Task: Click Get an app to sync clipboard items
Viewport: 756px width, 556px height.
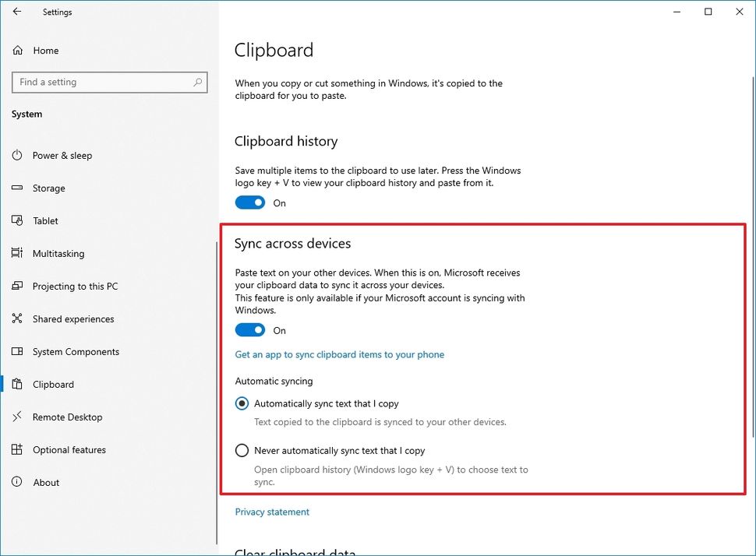Action: coord(340,354)
